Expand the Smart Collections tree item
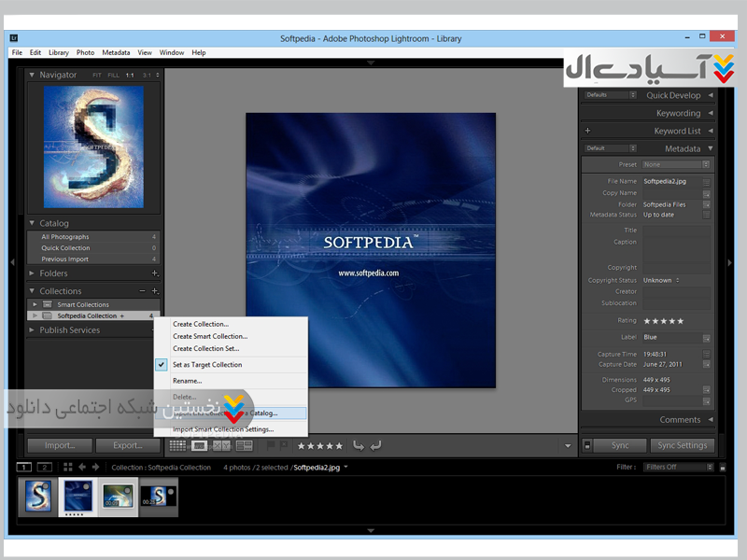The height and width of the screenshot is (560, 747). [35, 304]
